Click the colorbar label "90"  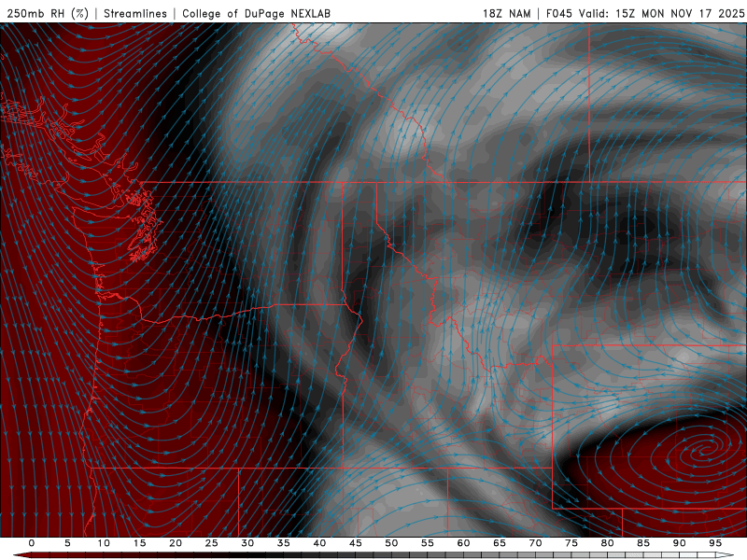(x=679, y=543)
